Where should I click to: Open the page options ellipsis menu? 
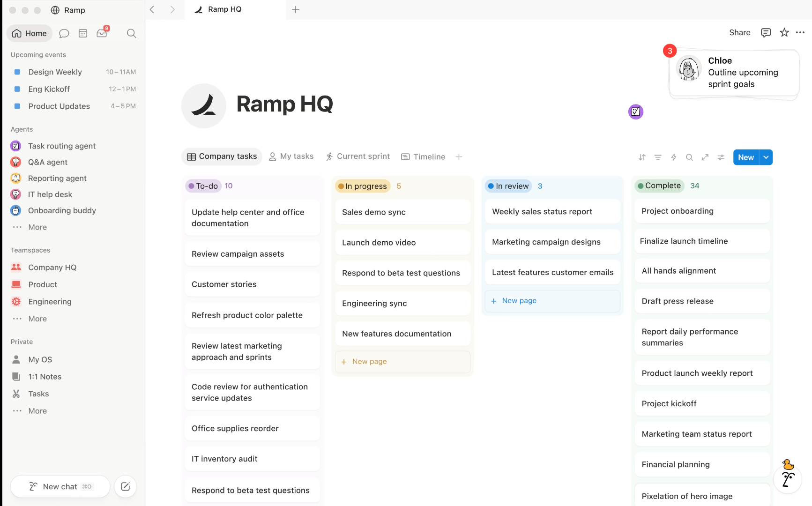(x=800, y=32)
